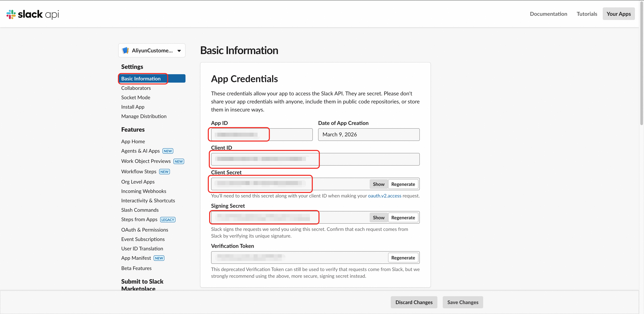Open User ID Translation

[142, 248]
